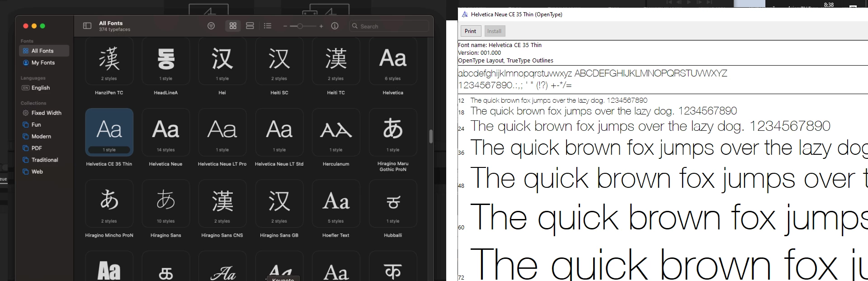Open the Web collection
868x281 pixels.
[44, 171]
